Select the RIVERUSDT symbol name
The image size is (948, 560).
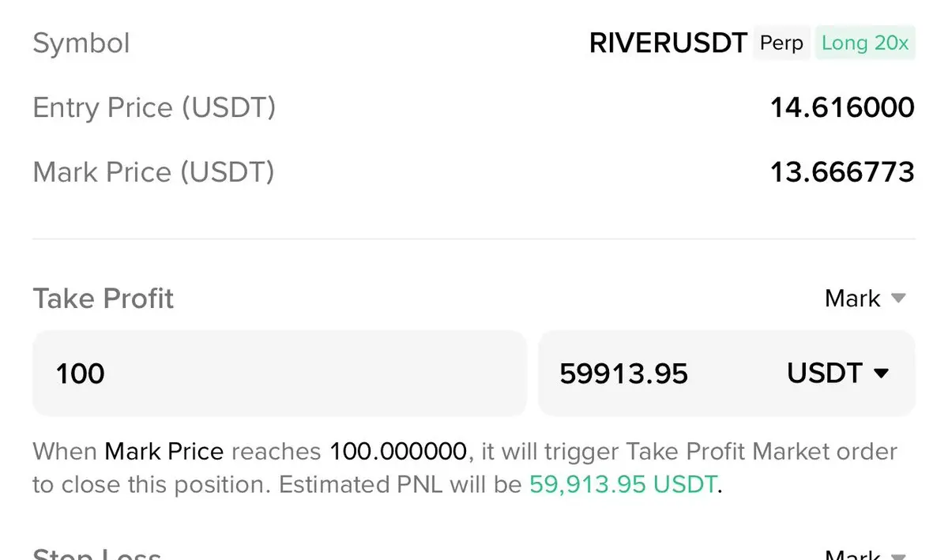(x=668, y=43)
